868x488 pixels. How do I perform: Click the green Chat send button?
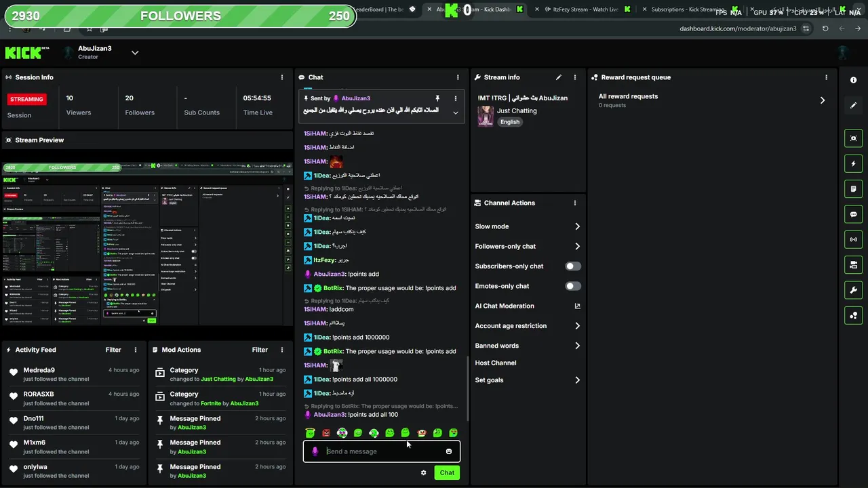pos(447,472)
